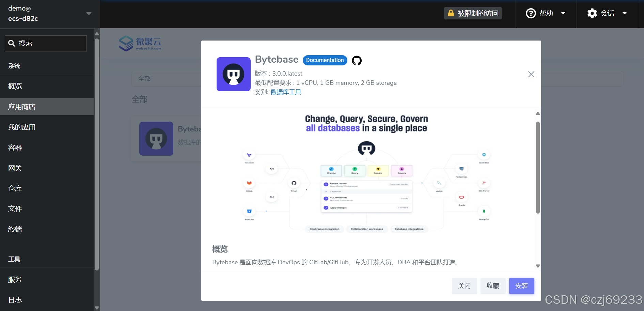
Task: Click the version text 3.0.0,latest
Action: [287, 74]
